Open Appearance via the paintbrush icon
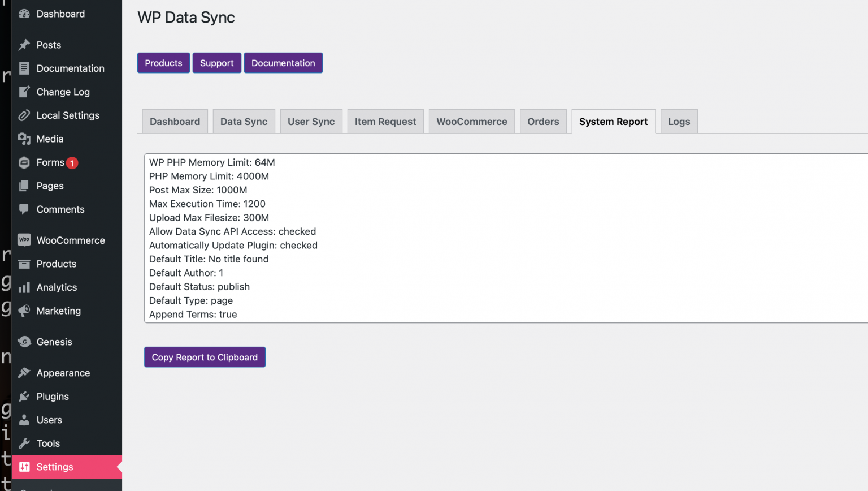The height and width of the screenshot is (491, 868). pyautogui.click(x=25, y=373)
